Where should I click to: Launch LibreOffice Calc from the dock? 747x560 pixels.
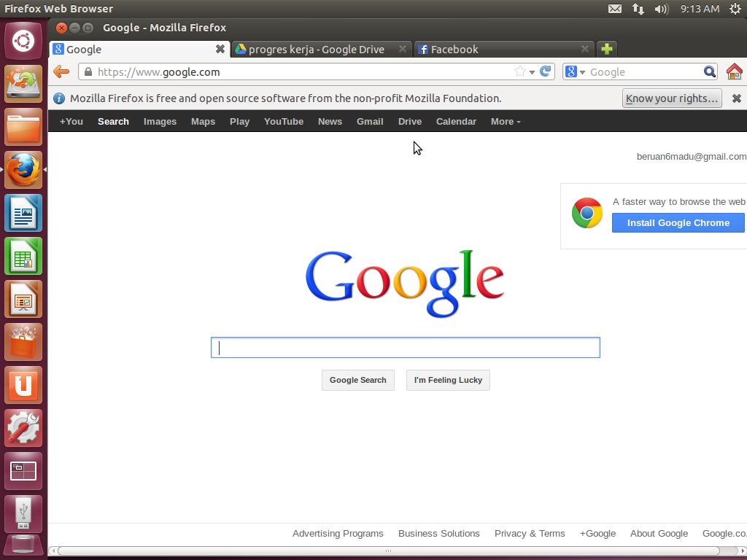[x=23, y=256]
